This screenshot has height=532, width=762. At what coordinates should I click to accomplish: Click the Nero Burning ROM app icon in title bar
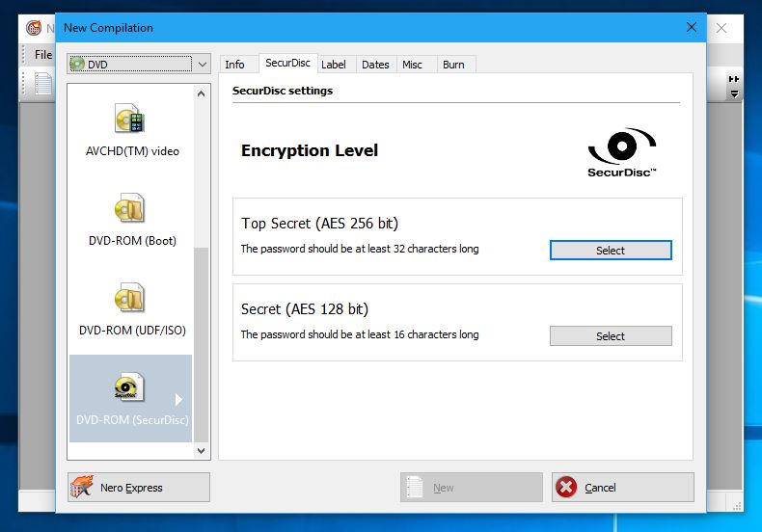tap(34, 28)
